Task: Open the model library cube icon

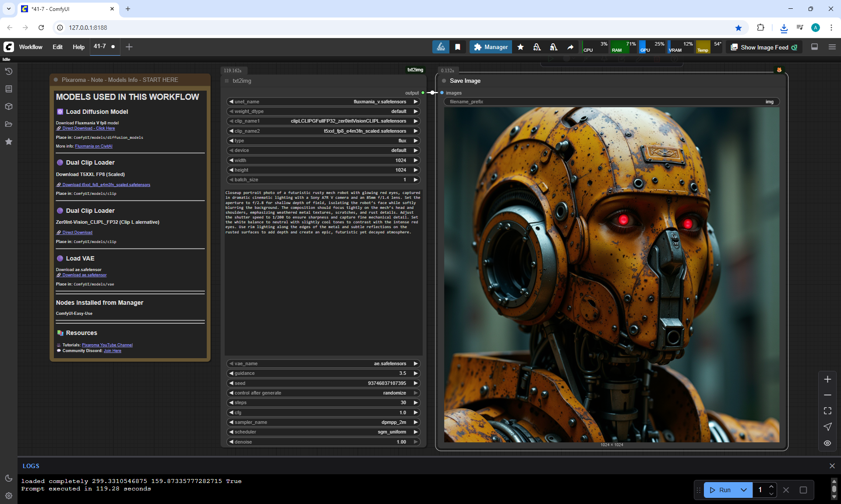Action: point(8,106)
